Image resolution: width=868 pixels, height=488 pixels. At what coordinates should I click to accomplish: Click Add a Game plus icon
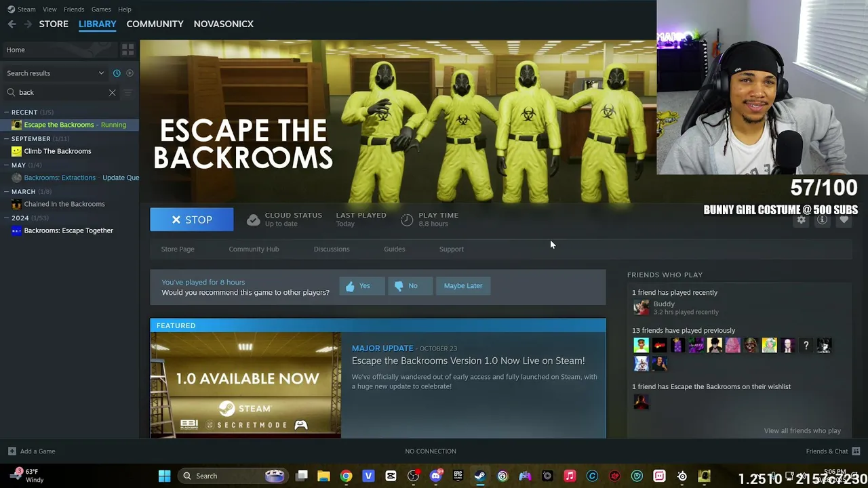12,451
